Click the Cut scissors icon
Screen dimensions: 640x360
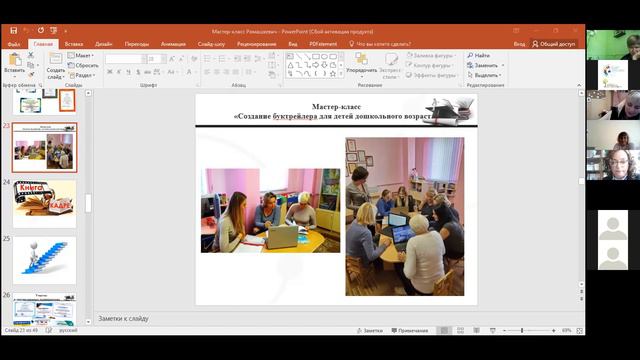[31, 55]
